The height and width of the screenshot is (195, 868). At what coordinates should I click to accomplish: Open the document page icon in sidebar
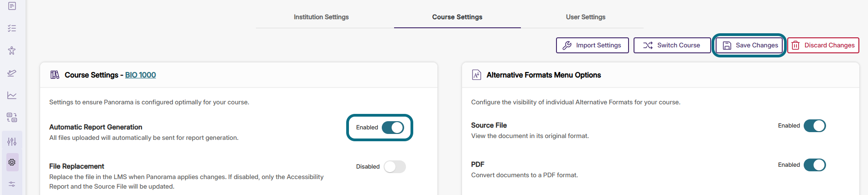[12, 6]
